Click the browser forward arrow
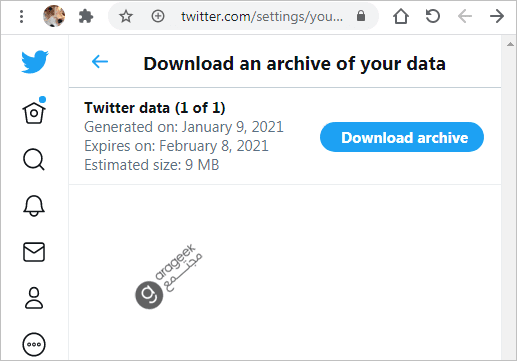The image size is (517, 361). pos(497,16)
